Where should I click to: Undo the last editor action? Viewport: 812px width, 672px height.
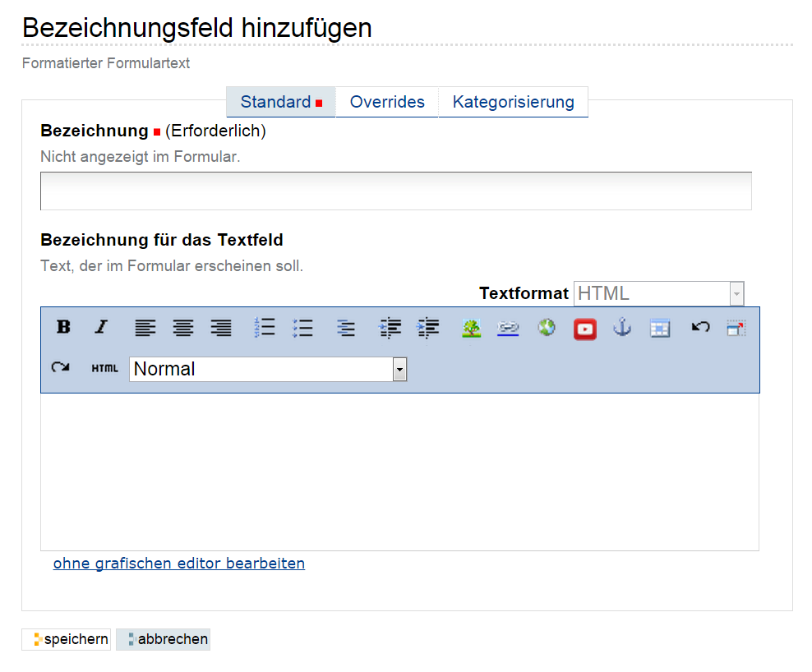700,327
